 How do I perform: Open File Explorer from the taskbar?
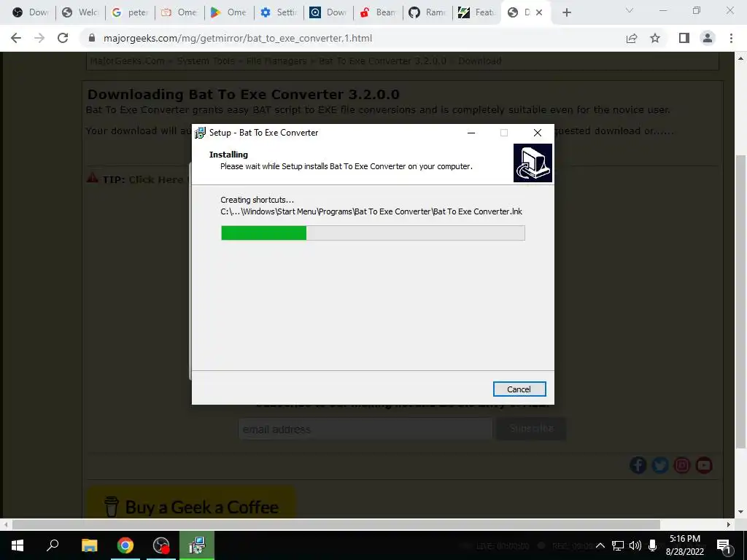(x=89, y=545)
